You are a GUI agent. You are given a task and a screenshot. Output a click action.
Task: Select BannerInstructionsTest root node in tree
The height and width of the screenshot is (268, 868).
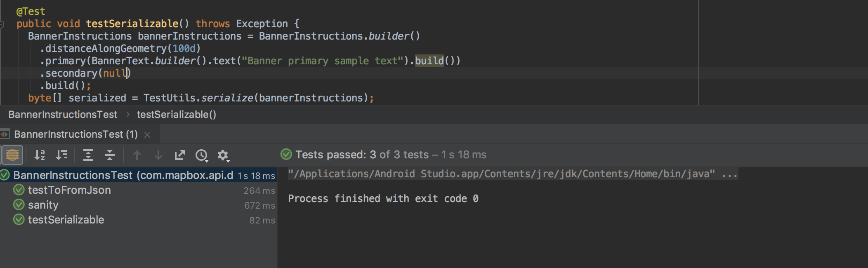[138, 175]
